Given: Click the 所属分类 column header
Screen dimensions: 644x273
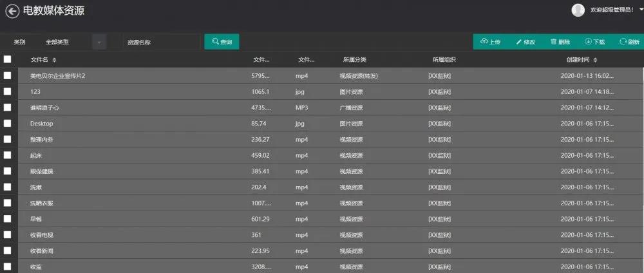Looking at the screenshot, I should click(x=354, y=60).
